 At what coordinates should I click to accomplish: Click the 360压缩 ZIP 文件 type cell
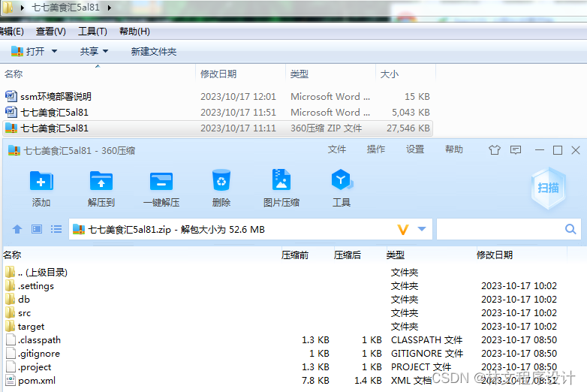326,128
